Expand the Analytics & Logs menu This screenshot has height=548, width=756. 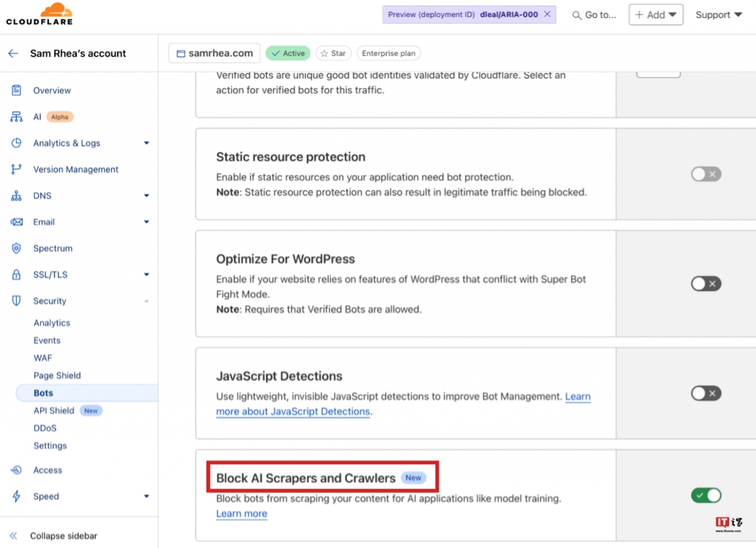(146, 143)
